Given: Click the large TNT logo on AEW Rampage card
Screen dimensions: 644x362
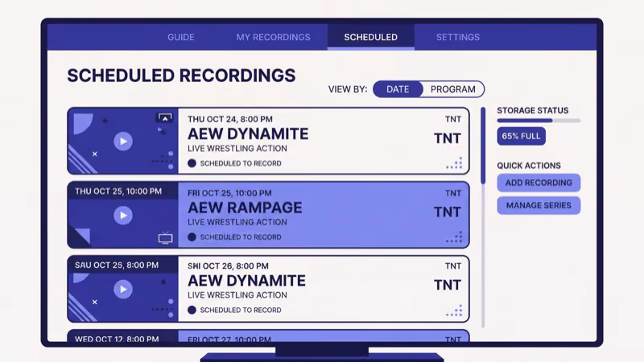Looking at the screenshot, I should [448, 212].
